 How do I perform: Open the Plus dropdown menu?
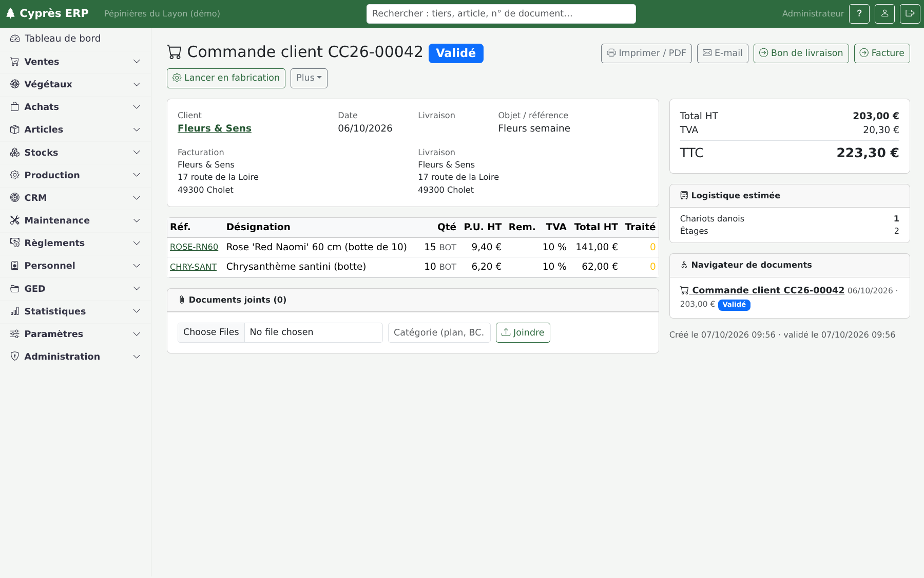(309, 78)
